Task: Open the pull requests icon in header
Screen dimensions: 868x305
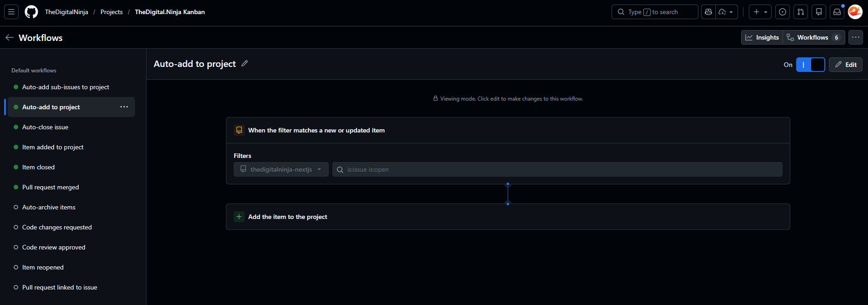Action: 801,12
